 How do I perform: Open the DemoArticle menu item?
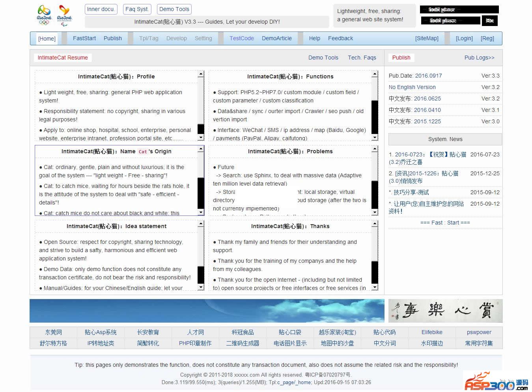click(x=277, y=38)
